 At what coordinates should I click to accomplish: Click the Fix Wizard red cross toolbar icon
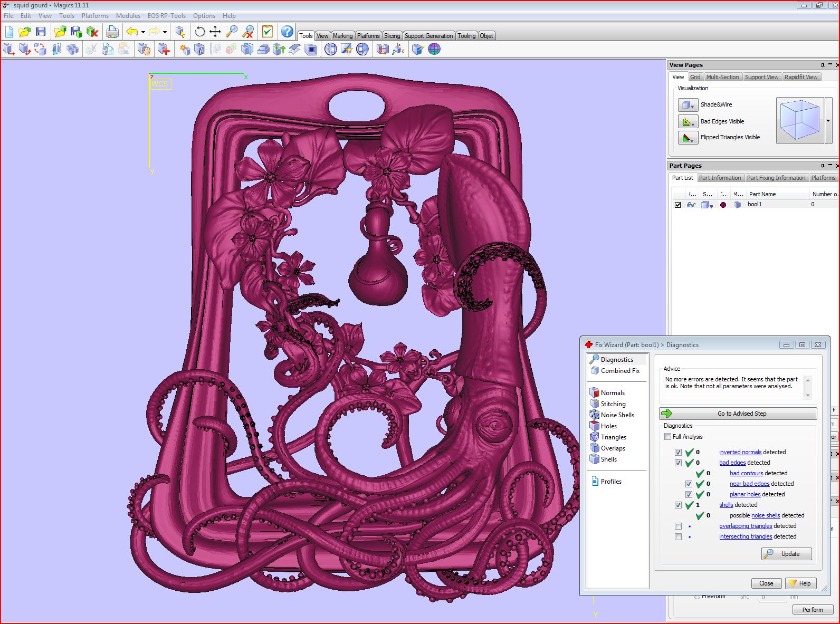[x=164, y=50]
